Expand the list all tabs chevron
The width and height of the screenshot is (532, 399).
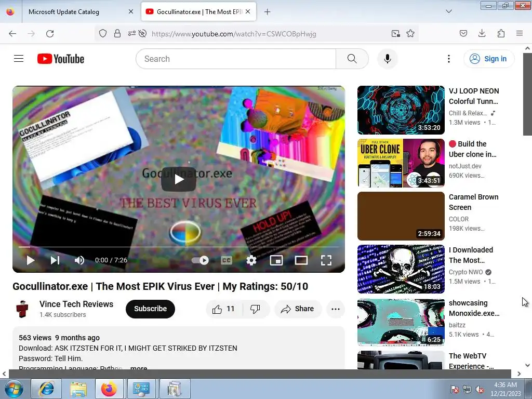[x=448, y=11]
